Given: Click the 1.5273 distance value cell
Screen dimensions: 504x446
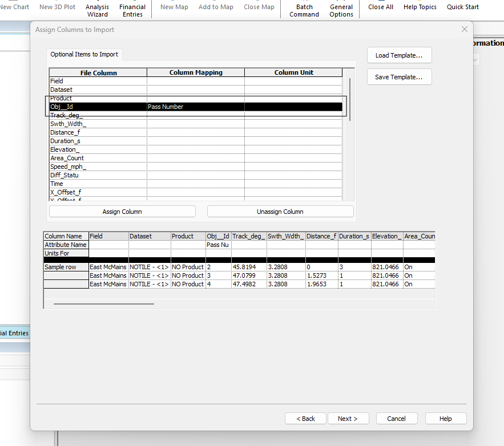Looking at the screenshot, I should tap(322, 275).
